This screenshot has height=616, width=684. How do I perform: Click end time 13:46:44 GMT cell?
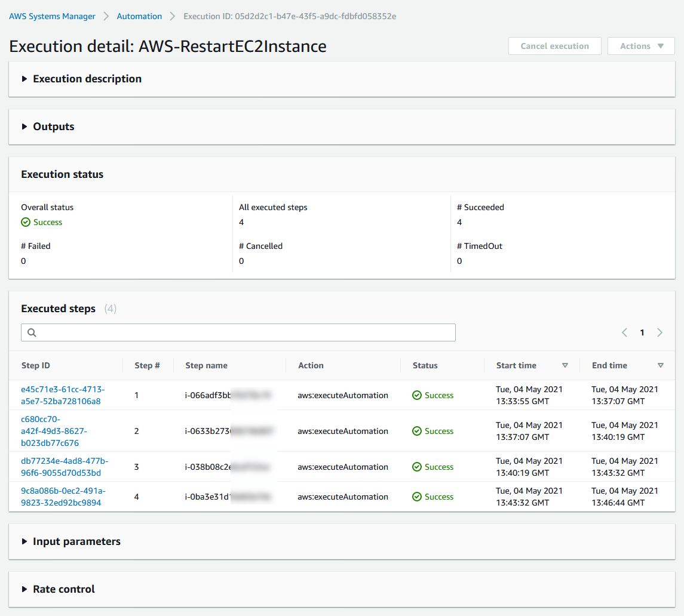625,497
